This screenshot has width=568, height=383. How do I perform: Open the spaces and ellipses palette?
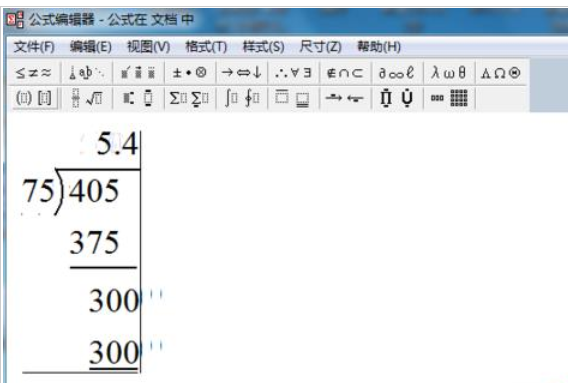pos(87,73)
